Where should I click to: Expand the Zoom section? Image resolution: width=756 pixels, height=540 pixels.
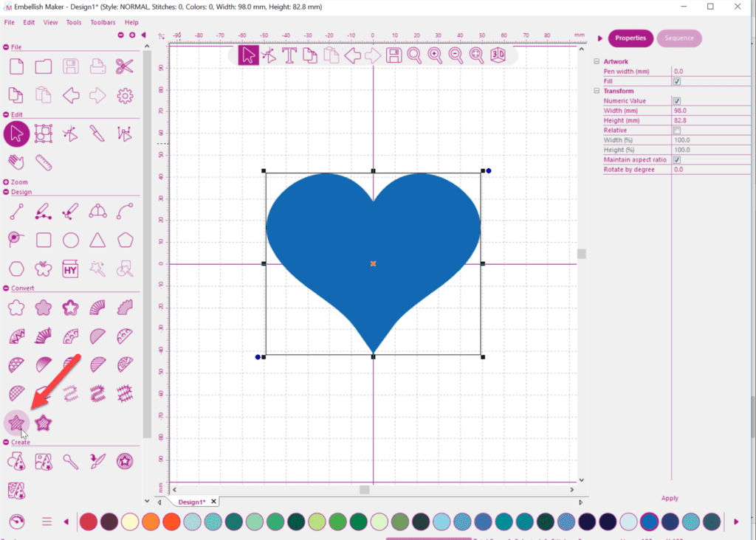pyautogui.click(x=7, y=182)
